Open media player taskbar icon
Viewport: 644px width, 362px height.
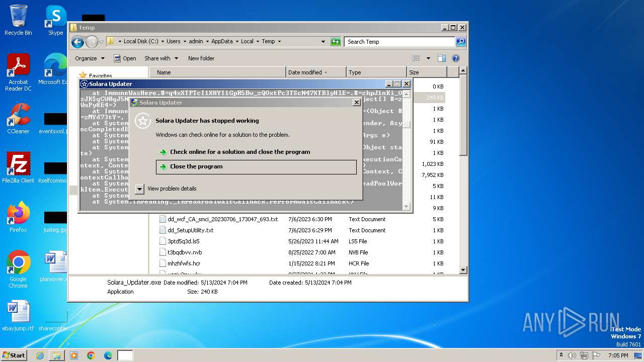click(74, 355)
